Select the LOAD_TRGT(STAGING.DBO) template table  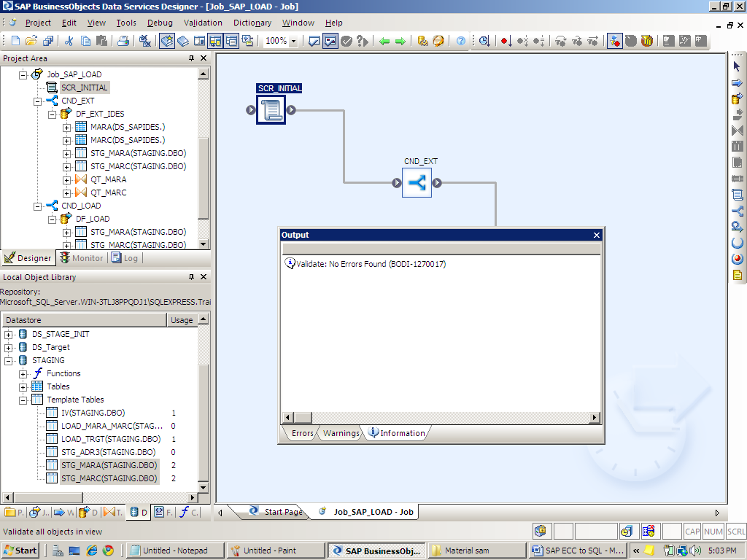pos(111,439)
